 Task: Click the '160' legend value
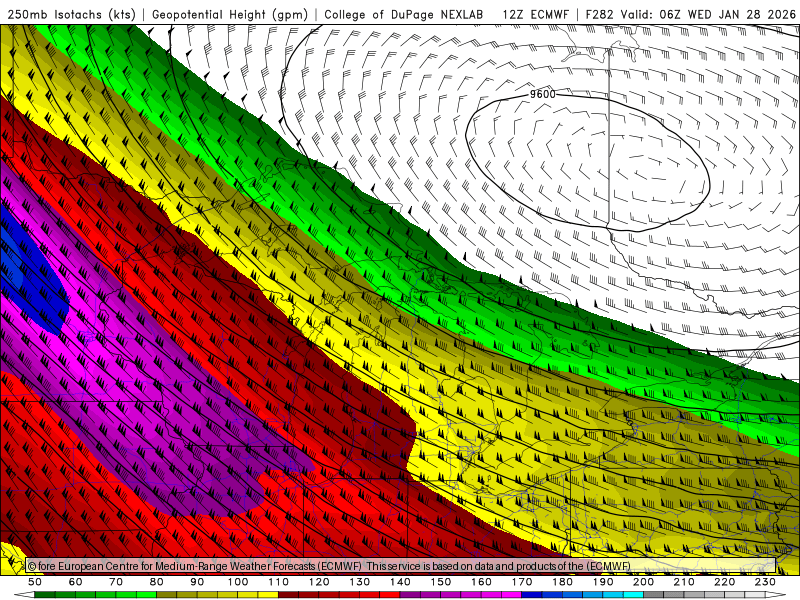481,582
